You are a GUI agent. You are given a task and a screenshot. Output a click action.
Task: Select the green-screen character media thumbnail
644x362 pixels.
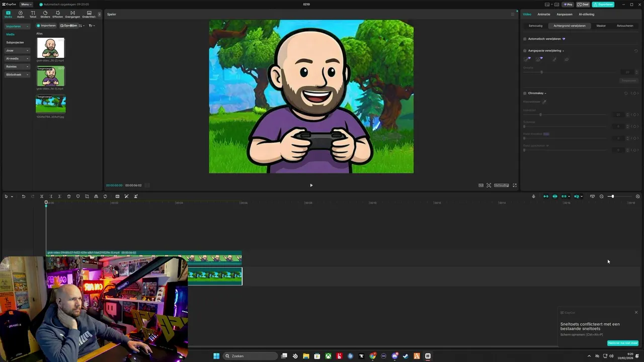click(x=50, y=77)
